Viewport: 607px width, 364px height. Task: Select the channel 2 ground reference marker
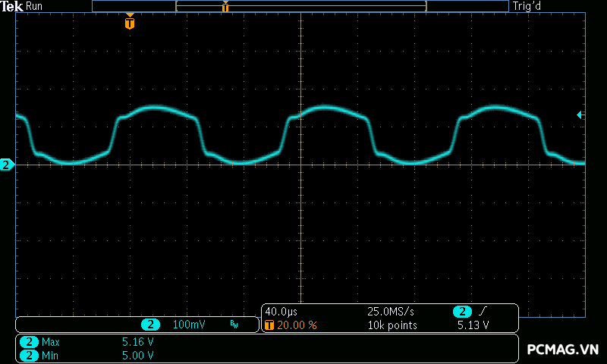click(x=7, y=165)
